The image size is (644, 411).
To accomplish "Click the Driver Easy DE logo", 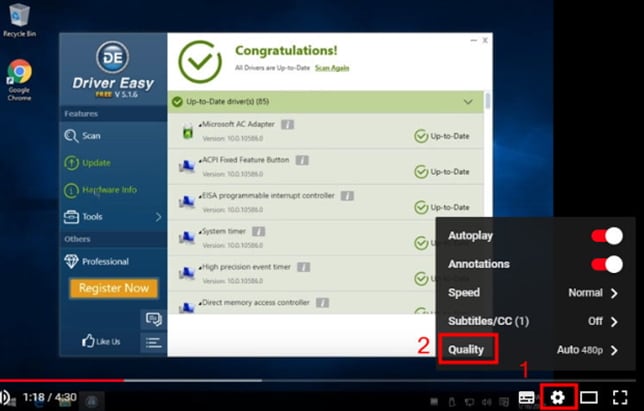I will point(113,57).
